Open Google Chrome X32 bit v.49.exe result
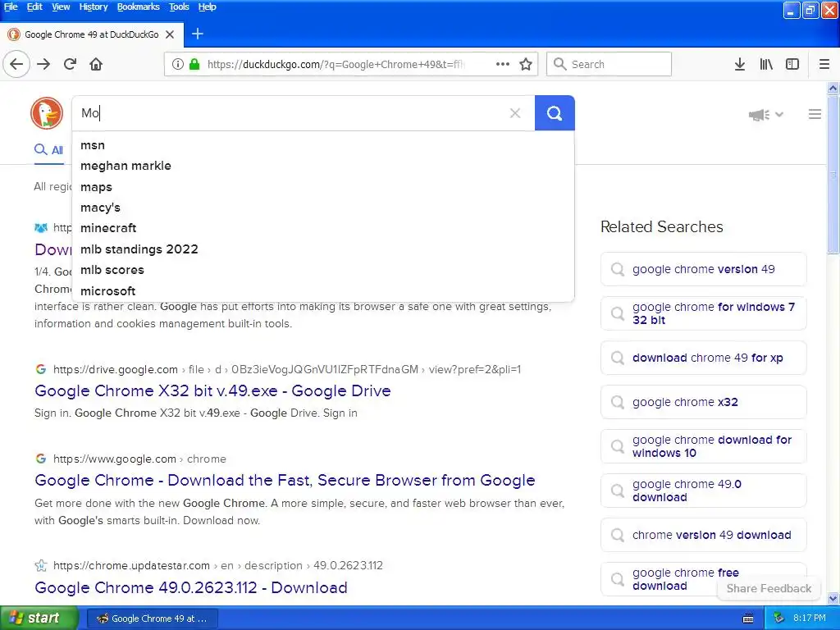The width and height of the screenshot is (840, 630). 212,390
